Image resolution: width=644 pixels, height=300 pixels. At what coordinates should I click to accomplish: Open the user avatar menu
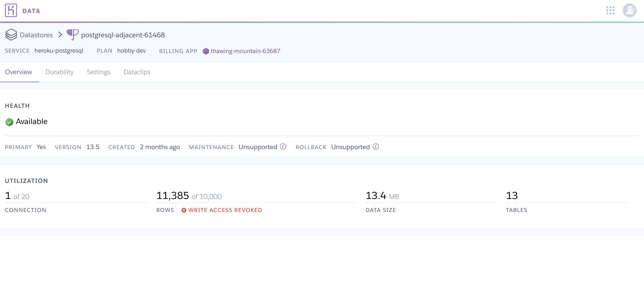[x=629, y=11]
